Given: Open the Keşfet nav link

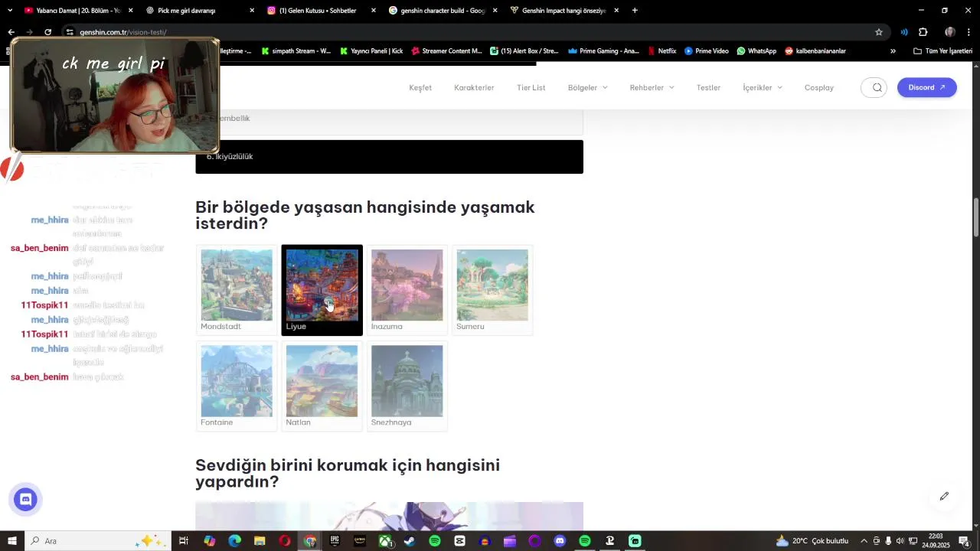Looking at the screenshot, I should click(x=420, y=87).
